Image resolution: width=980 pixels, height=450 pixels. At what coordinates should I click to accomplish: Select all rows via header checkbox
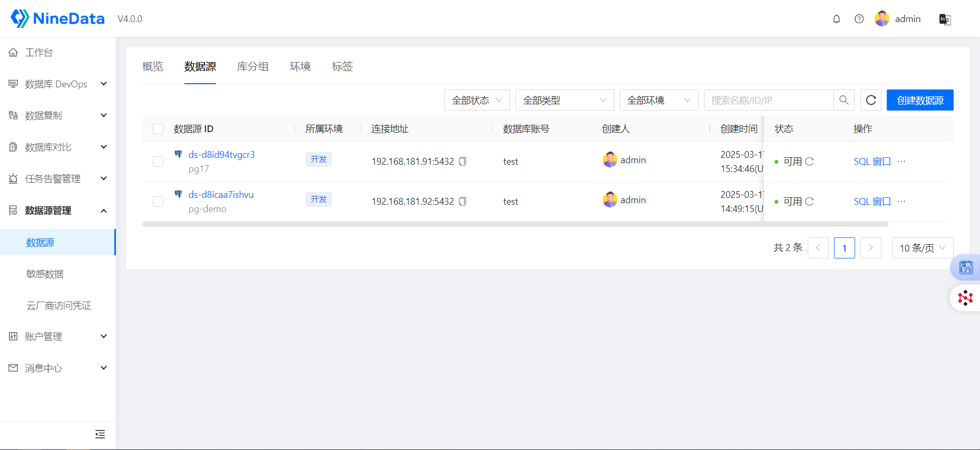[158, 129]
